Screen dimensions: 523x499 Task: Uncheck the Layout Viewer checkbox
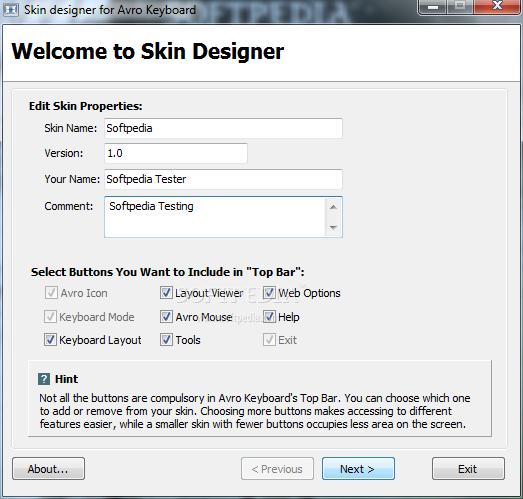coord(166,293)
